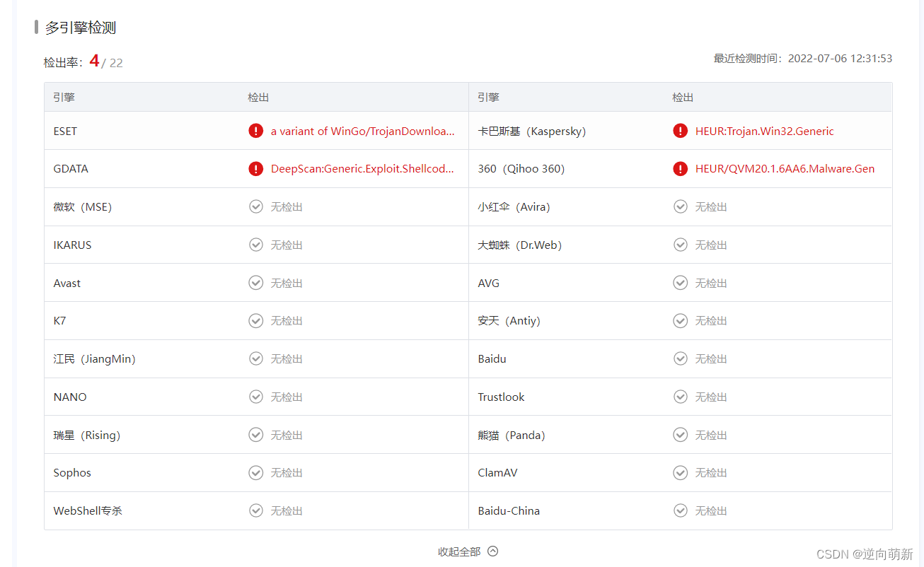Click the red alert icon for ESET
This screenshot has height=567, width=924.
pyautogui.click(x=256, y=131)
